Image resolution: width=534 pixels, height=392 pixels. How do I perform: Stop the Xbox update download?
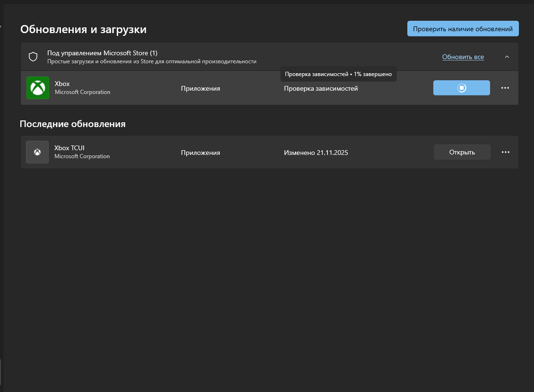461,88
